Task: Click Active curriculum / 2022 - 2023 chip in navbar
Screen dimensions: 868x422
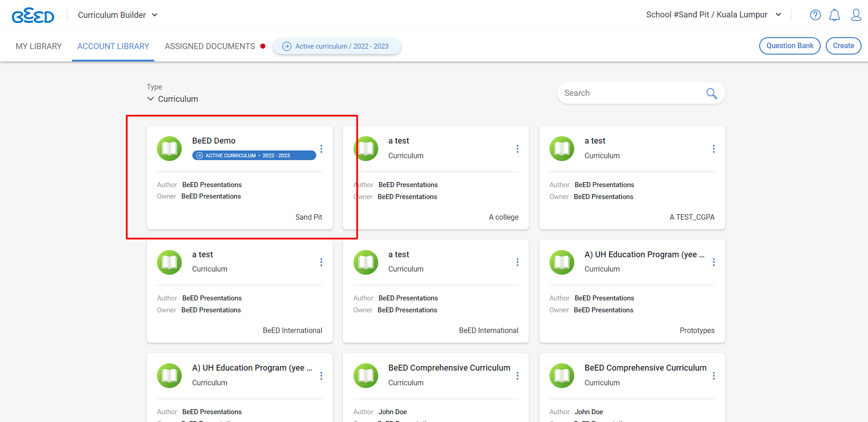Action: [337, 46]
